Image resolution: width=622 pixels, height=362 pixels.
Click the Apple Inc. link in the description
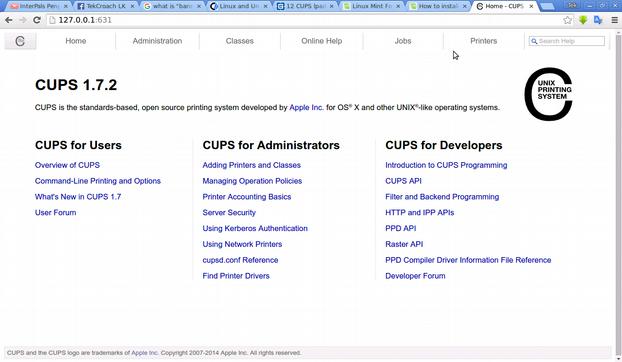point(306,107)
